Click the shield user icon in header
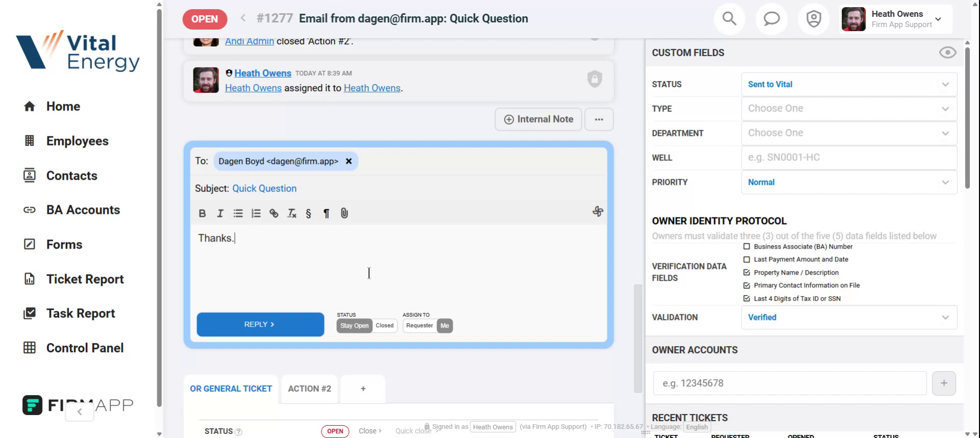This screenshot has width=980, height=438. click(814, 19)
